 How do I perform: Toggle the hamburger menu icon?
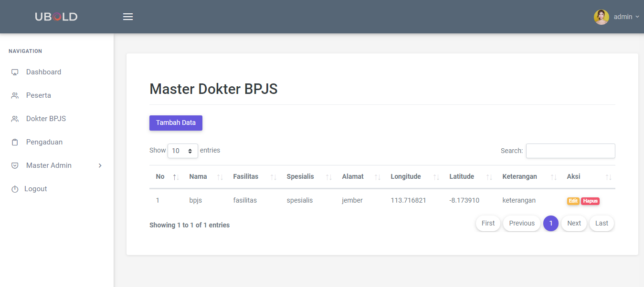click(128, 17)
